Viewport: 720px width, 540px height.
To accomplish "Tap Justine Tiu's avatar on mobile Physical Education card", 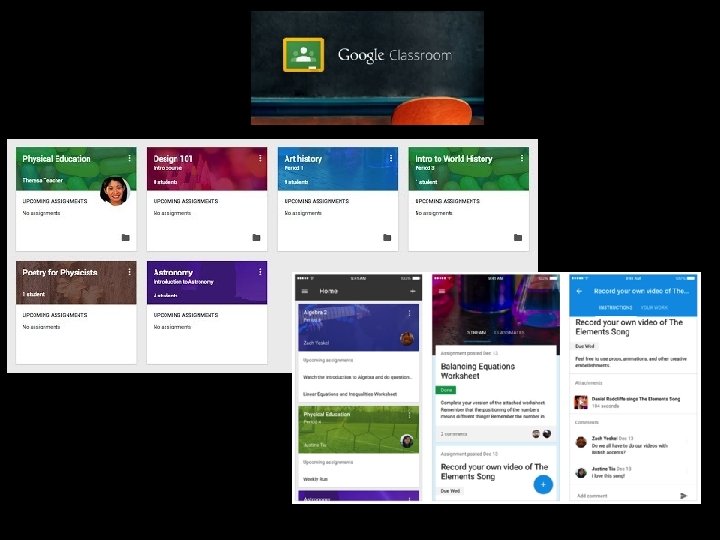I will click(406, 441).
